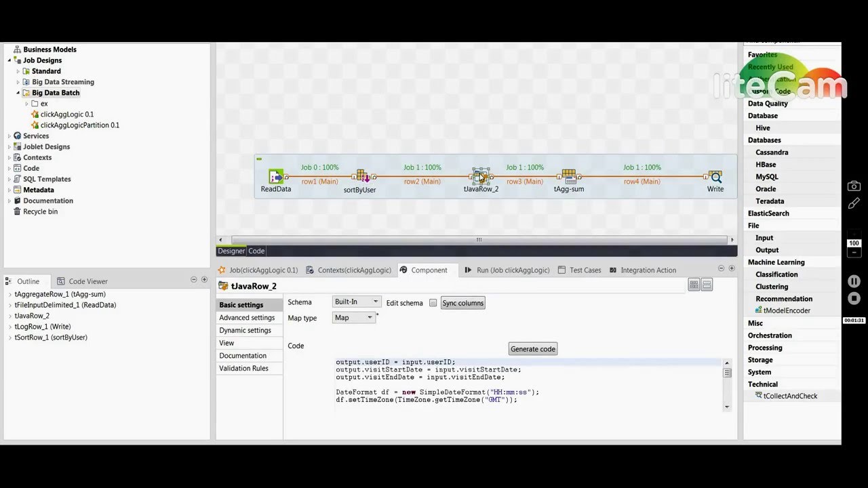Collapse the Big Data Batch folder
Viewport: 868px width, 488px height.
tap(18, 93)
